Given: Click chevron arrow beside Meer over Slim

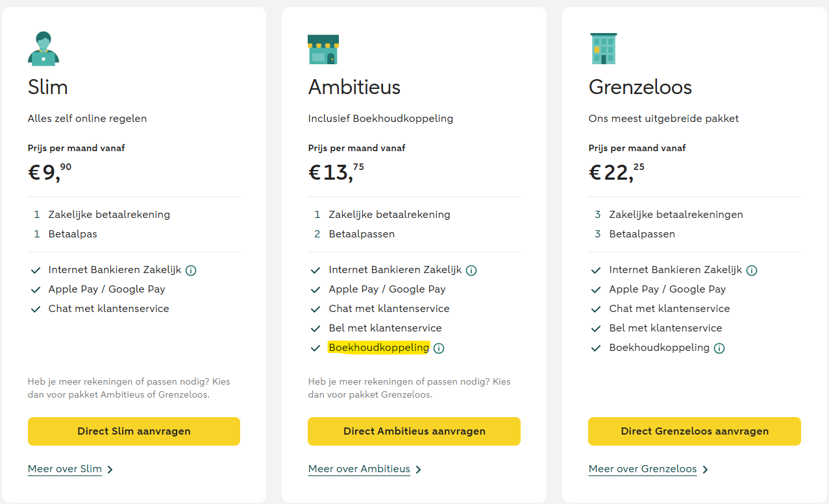Looking at the screenshot, I should click(110, 470).
